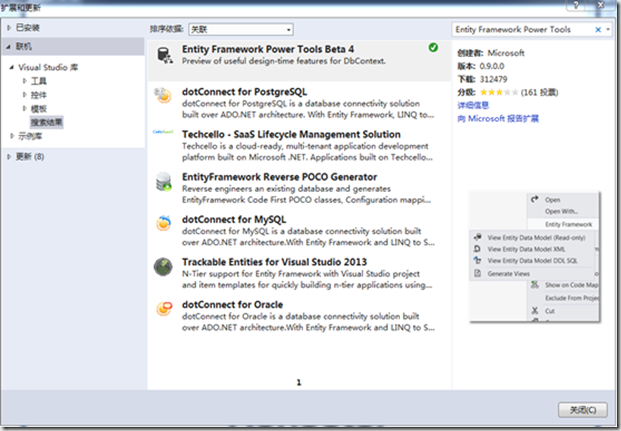Click the star rating in the details pane
Screen dimensions: 621x431
(499, 92)
